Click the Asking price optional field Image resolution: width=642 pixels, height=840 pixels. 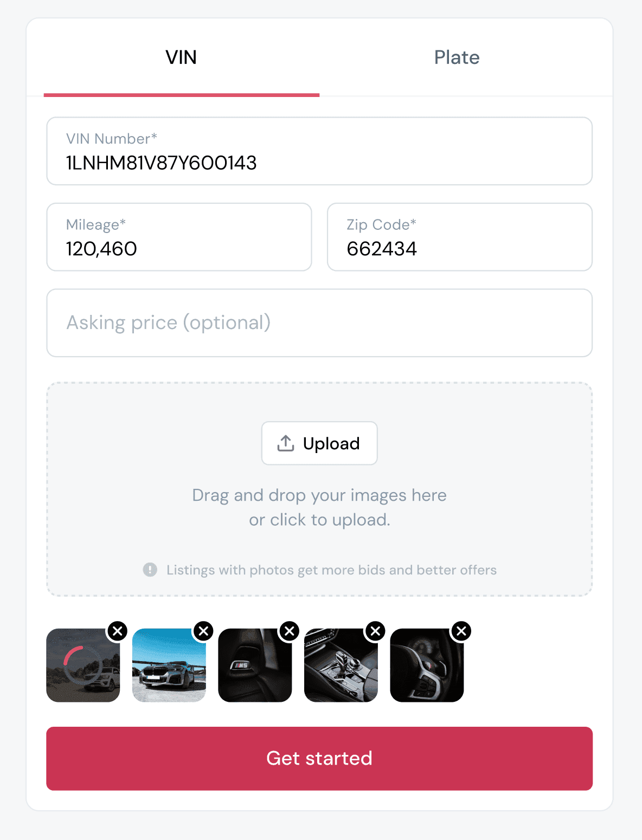[319, 322]
